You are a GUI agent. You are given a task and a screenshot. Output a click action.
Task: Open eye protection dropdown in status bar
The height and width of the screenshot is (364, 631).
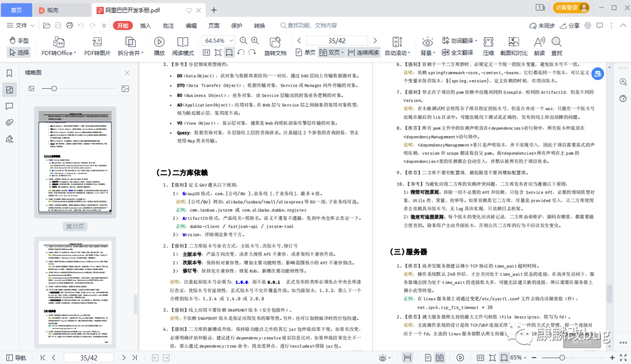384,358
